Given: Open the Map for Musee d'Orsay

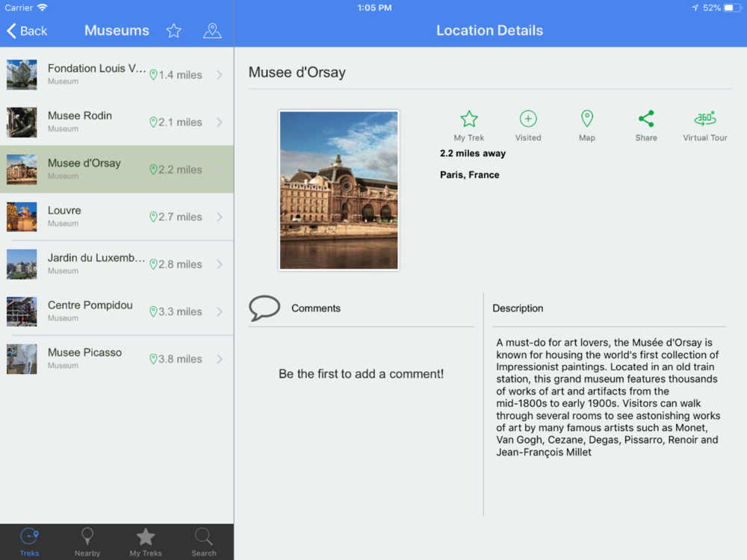Looking at the screenshot, I should pos(587,125).
